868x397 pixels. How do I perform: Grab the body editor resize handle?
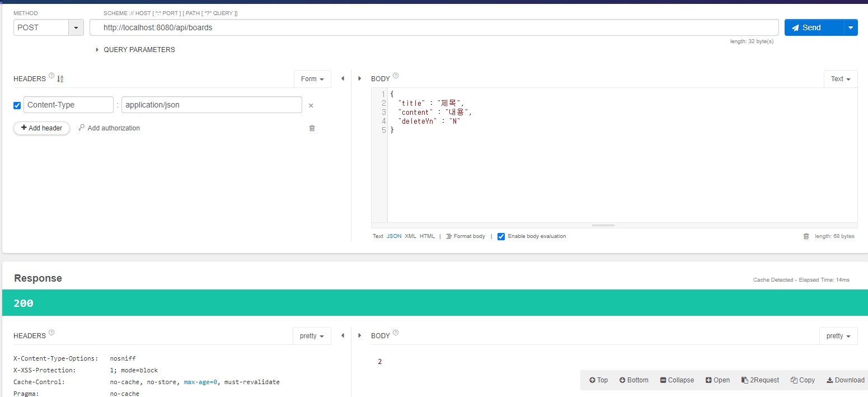603,225
